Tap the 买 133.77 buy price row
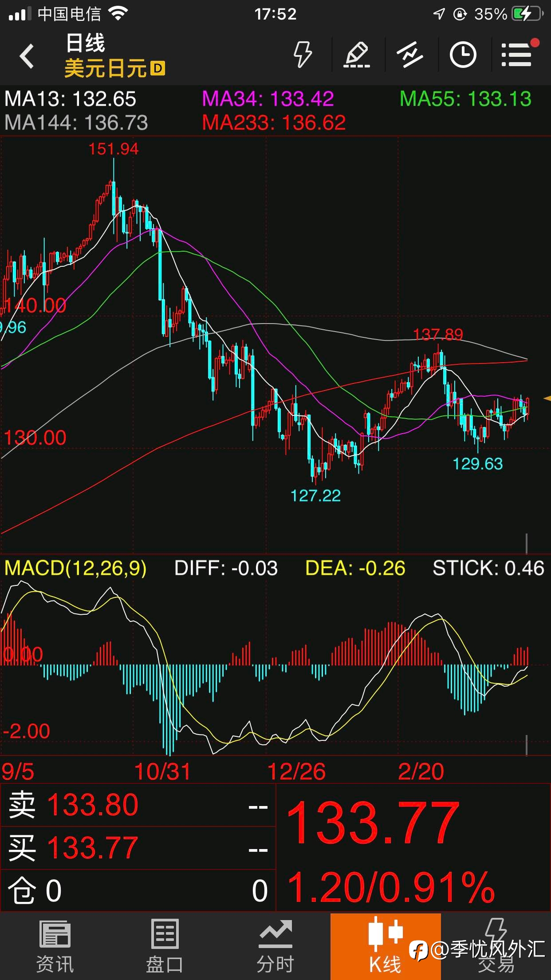The width and height of the screenshot is (551, 980). 138,848
